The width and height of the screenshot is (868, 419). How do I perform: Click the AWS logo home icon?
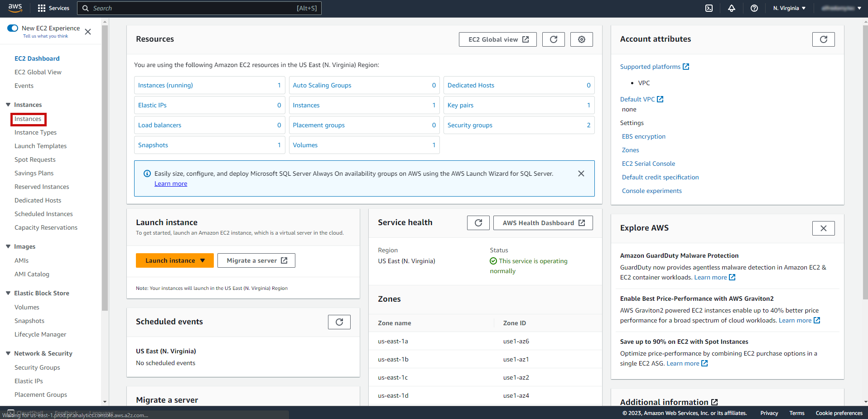pyautogui.click(x=15, y=8)
